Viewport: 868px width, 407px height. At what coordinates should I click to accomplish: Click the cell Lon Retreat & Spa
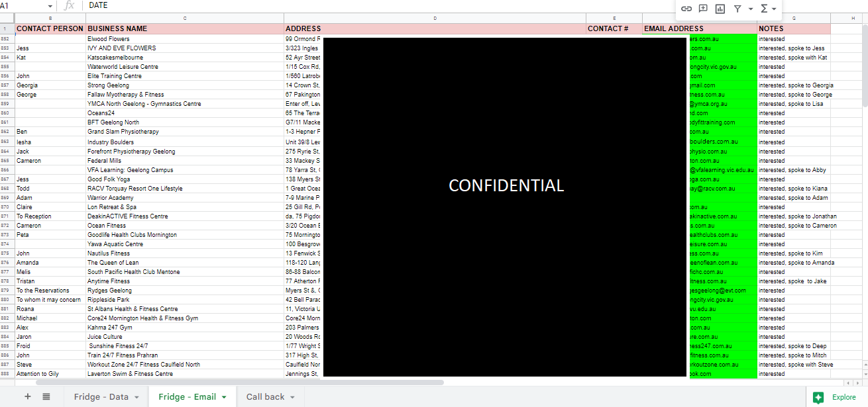(x=185, y=207)
